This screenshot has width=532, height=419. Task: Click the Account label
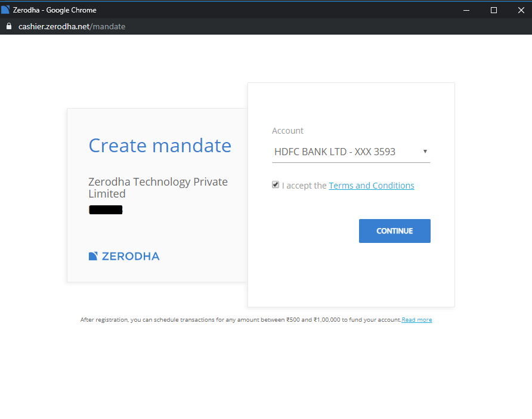[x=287, y=131]
